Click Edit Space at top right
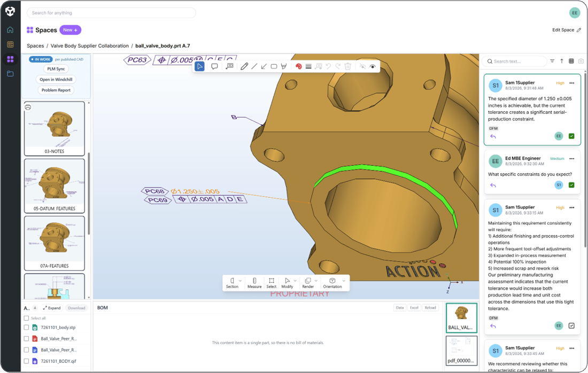The width and height of the screenshot is (588, 373). 566,30
